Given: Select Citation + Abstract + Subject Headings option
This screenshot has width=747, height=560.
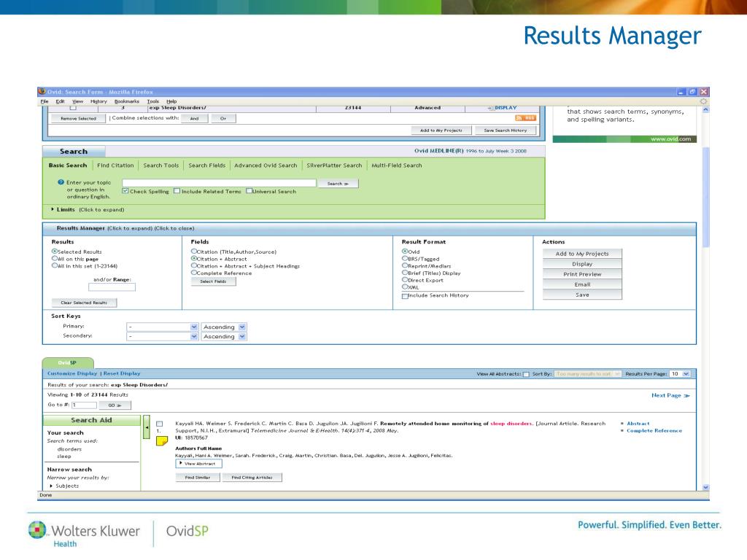Looking at the screenshot, I should pos(194,265).
